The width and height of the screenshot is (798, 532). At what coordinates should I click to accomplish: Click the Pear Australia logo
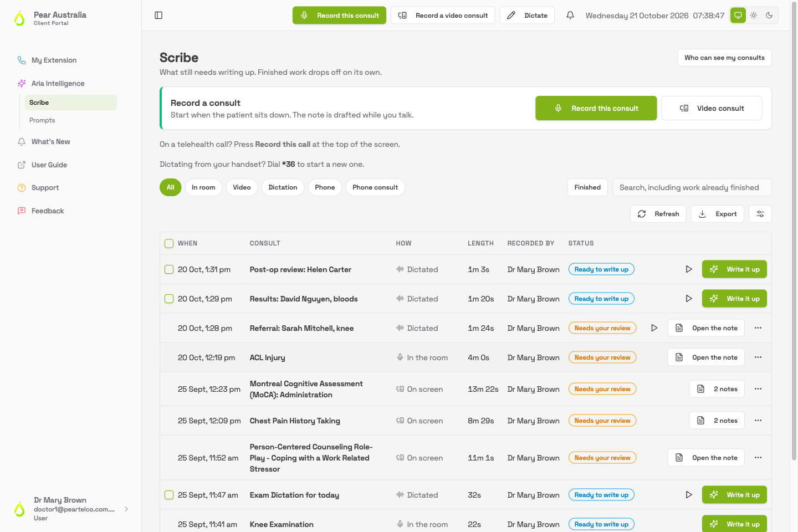click(19, 18)
